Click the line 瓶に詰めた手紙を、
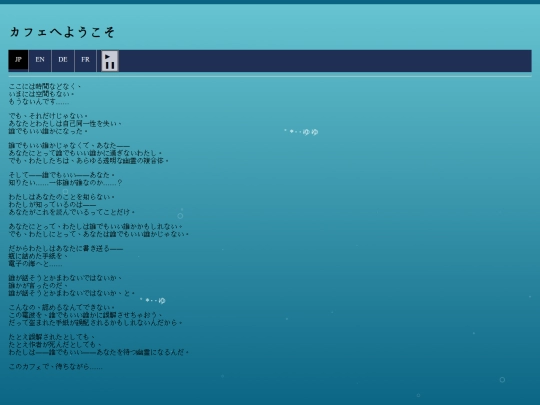 [38, 256]
